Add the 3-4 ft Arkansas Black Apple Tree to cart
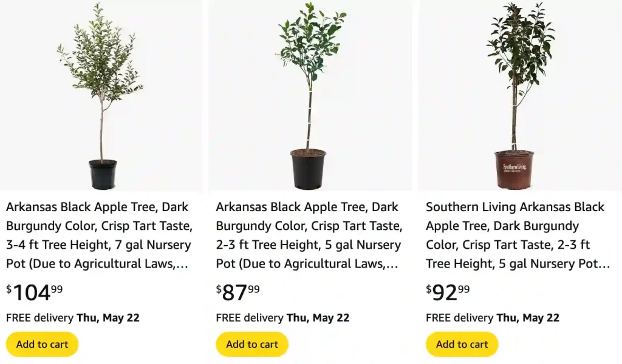This screenshot has height=364, width=622. click(x=41, y=344)
